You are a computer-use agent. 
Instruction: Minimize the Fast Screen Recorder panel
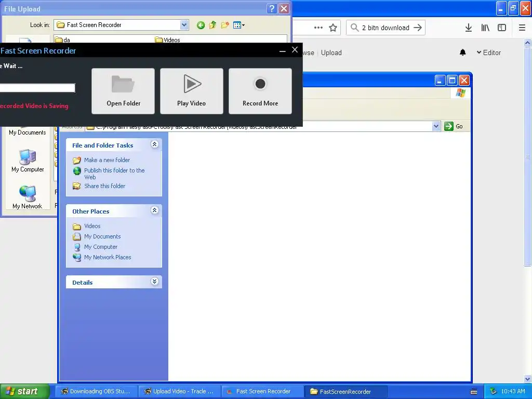coord(282,50)
